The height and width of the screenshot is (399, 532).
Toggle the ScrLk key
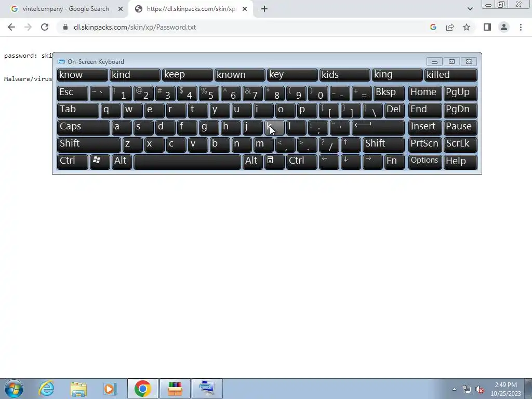(460, 144)
